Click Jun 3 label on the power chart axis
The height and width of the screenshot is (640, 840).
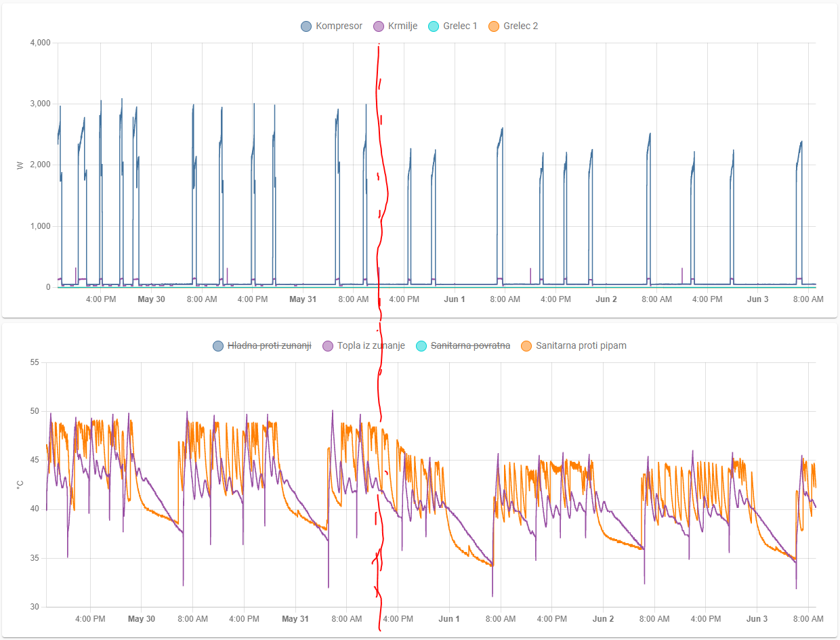pos(758,299)
